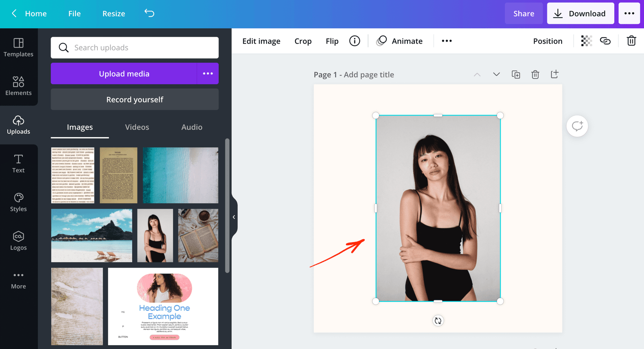This screenshot has width=644, height=349.
Task: Open the File menu
Action: tap(74, 13)
